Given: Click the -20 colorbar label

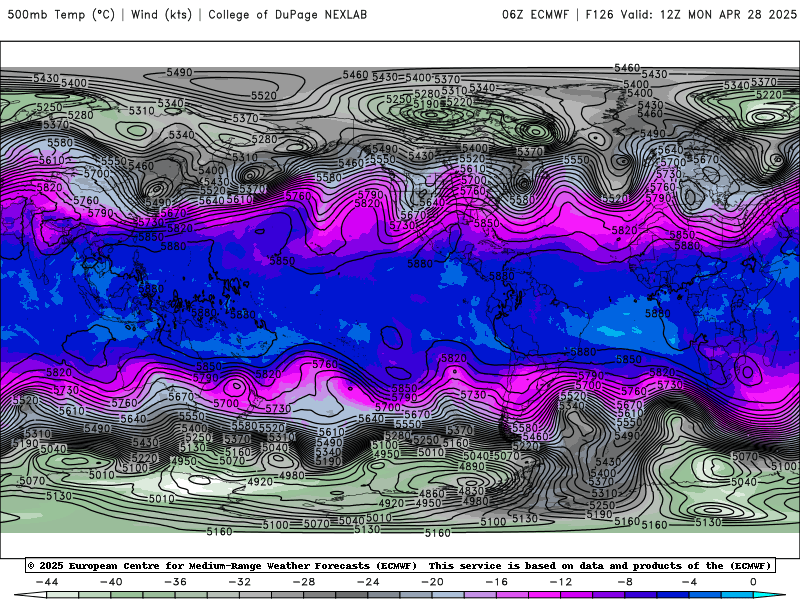Looking at the screenshot, I should point(432,582).
